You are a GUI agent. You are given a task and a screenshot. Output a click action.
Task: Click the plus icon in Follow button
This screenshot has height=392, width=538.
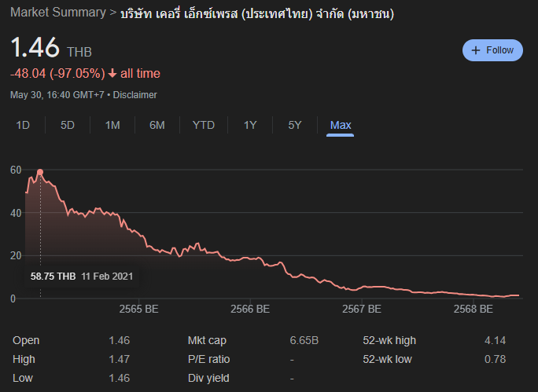coord(476,50)
